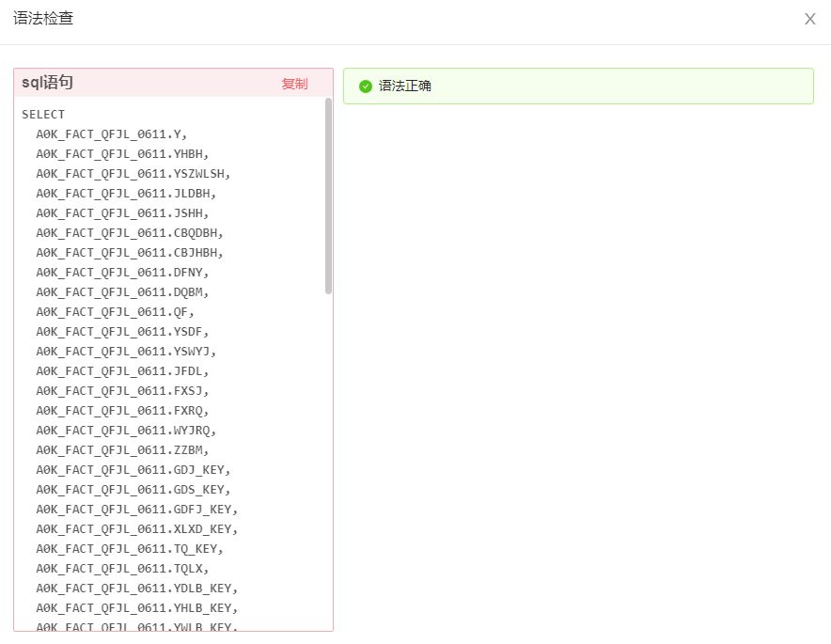The width and height of the screenshot is (831, 644).
Task: Click the line ending in .ZZBM
Action: click(x=122, y=450)
